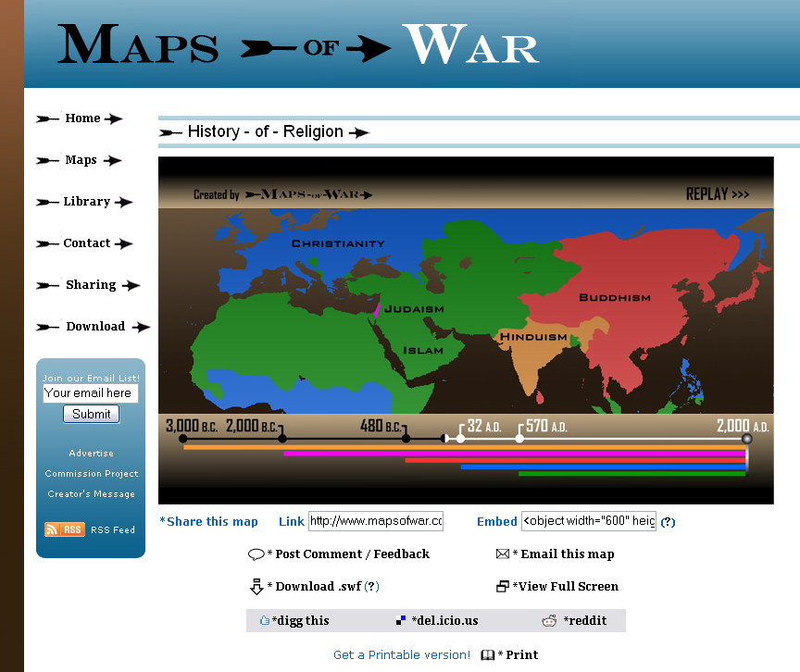Replay the History of Religion animation
Viewport: 800px width, 672px height.
(717, 194)
